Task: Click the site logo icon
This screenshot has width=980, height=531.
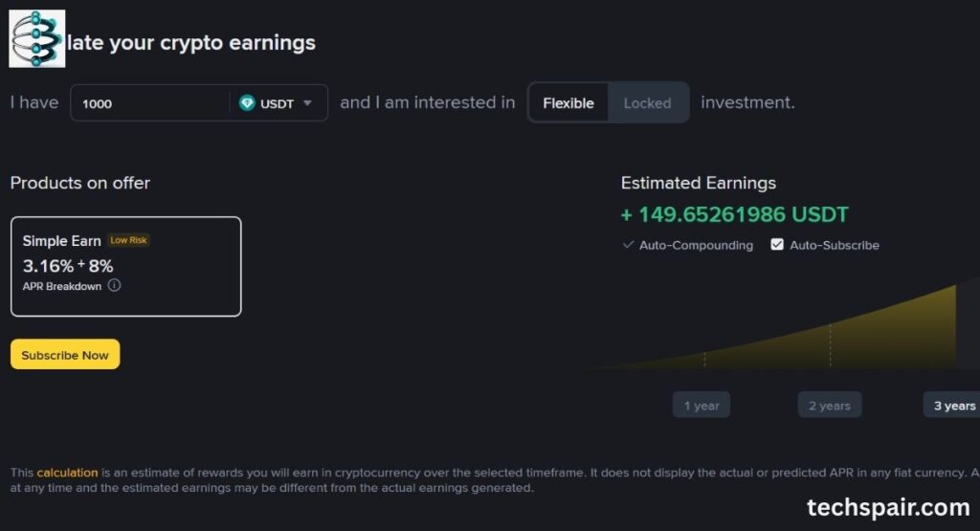Action: 37,38
